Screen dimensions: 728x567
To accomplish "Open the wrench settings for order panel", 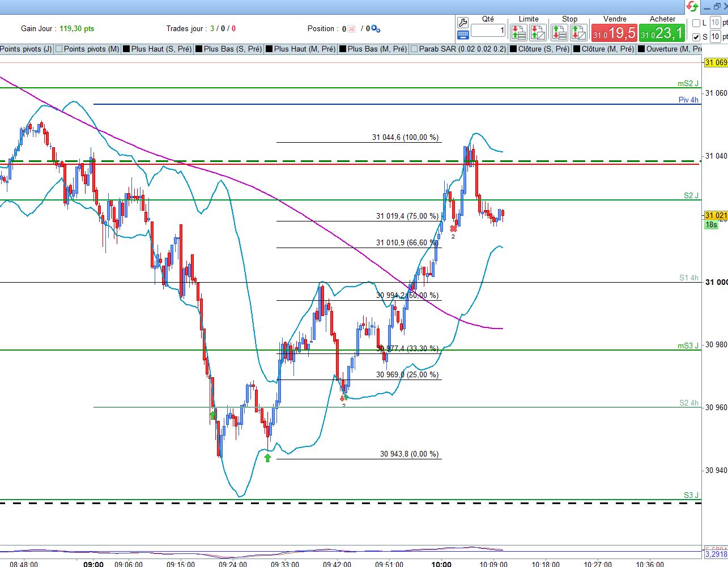I will tap(462, 23).
